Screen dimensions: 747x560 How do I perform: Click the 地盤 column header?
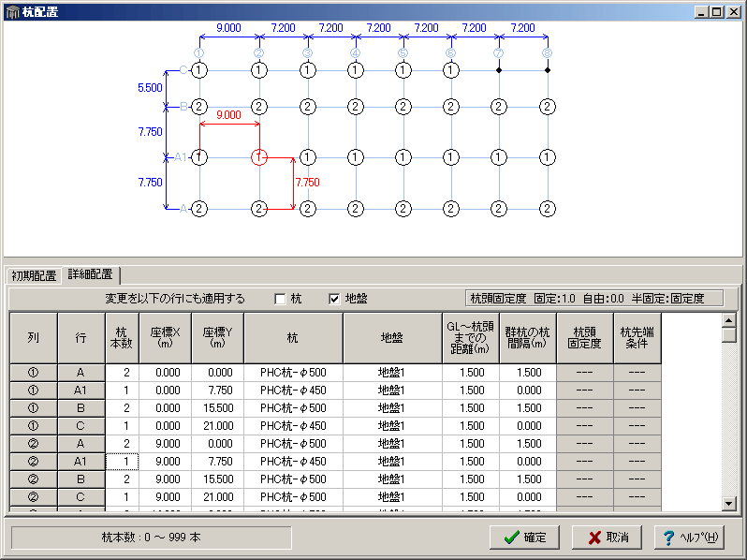(x=392, y=338)
